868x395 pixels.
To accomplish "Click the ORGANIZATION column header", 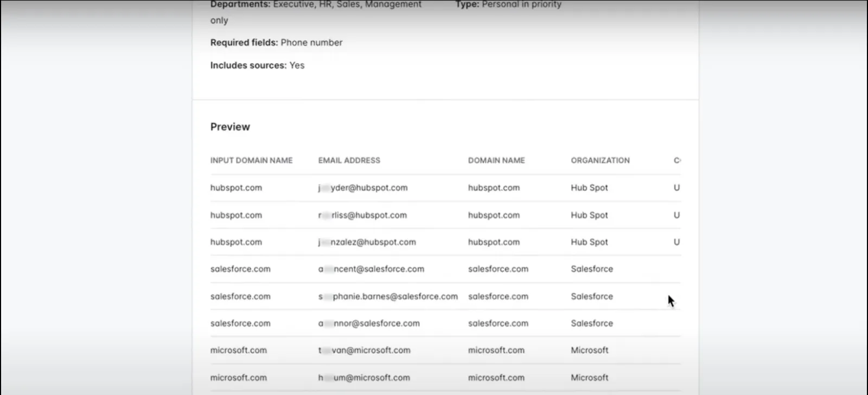I will 600,160.
